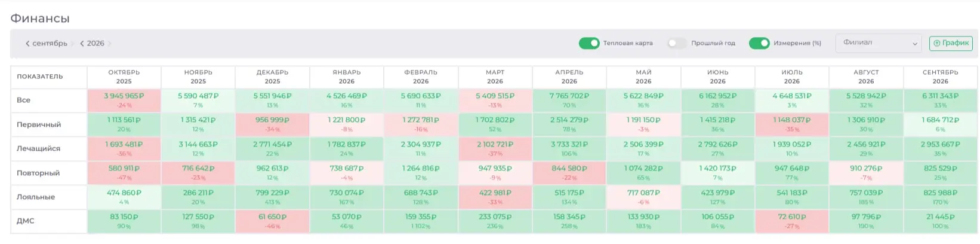Click the Финансы page heading

(x=40, y=19)
